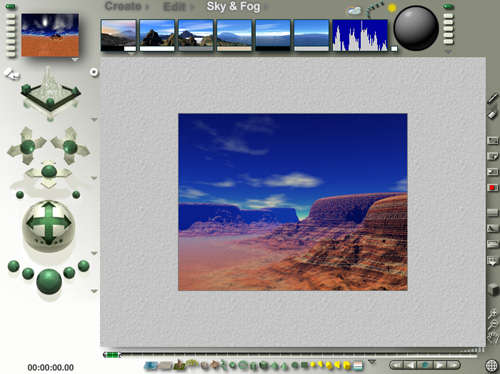
Task: Toggle the red display mode button
Action: click(x=492, y=188)
